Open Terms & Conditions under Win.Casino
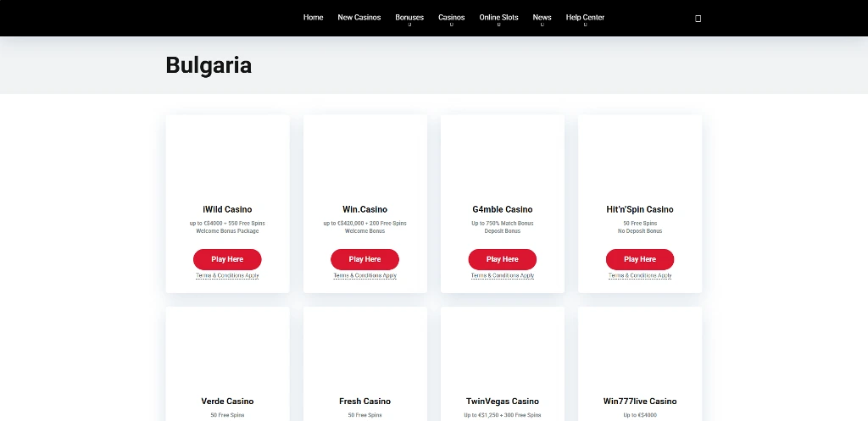This screenshot has width=868, height=421. pos(364,275)
